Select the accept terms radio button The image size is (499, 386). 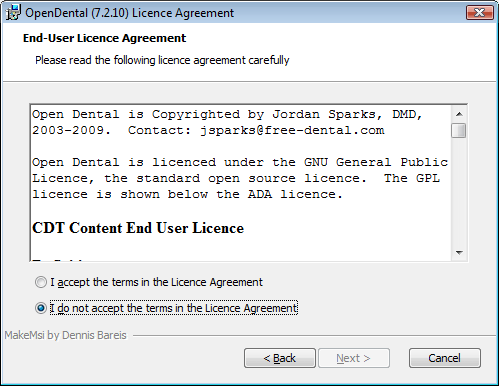[x=41, y=282]
